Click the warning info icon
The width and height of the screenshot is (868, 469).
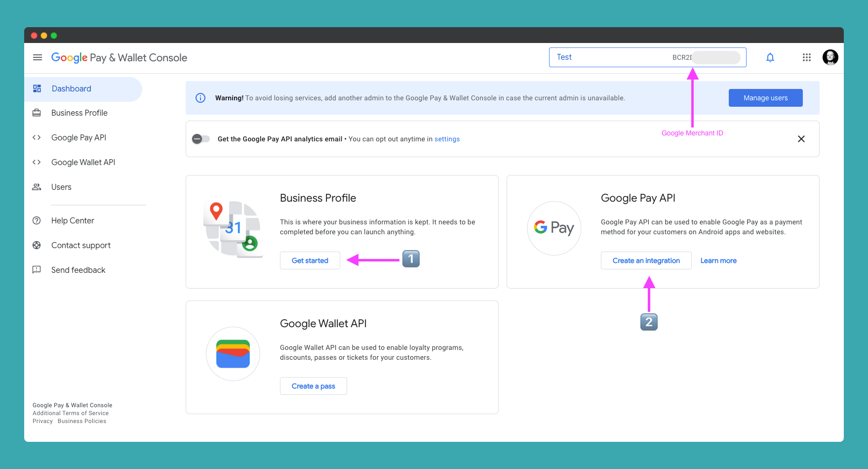pyautogui.click(x=200, y=98)
